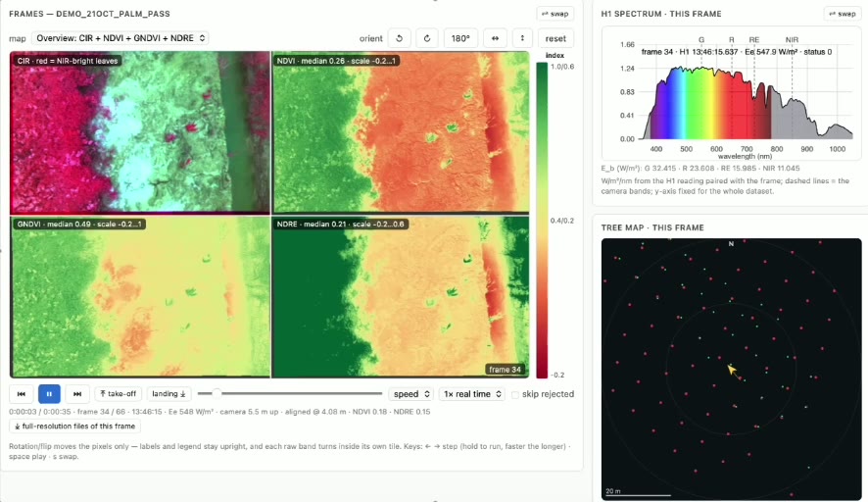Click the yellow drone arrow on tree map
Viewport: 868px width, 502px height.
point(732,370)
